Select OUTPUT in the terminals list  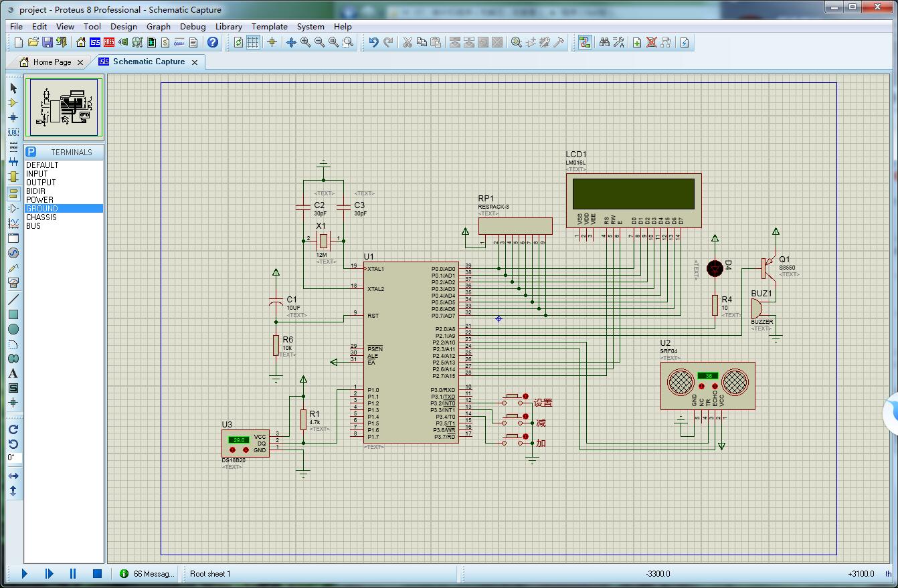point(64,182)
